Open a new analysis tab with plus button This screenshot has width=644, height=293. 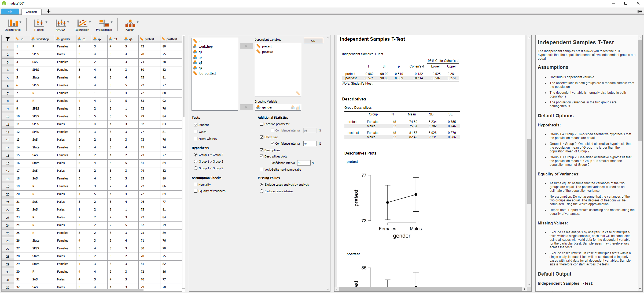click(49, 11)
